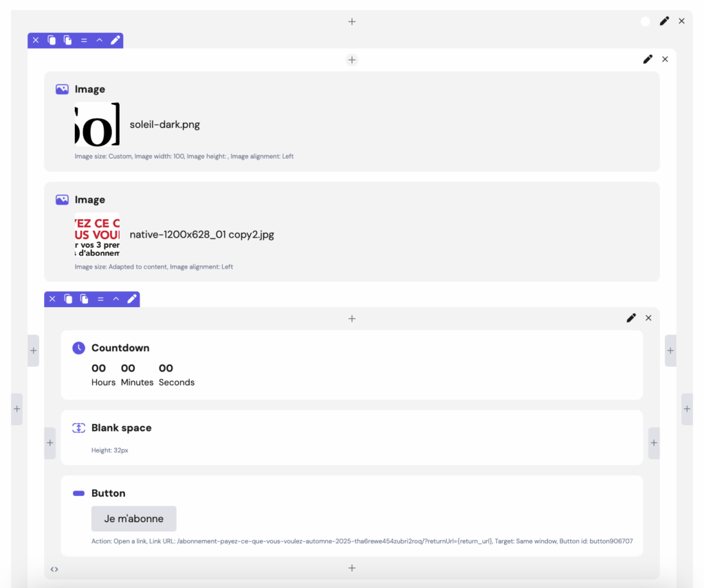
Task: Click the 'Je m'abonne' button preview
Action: (133, 519)
